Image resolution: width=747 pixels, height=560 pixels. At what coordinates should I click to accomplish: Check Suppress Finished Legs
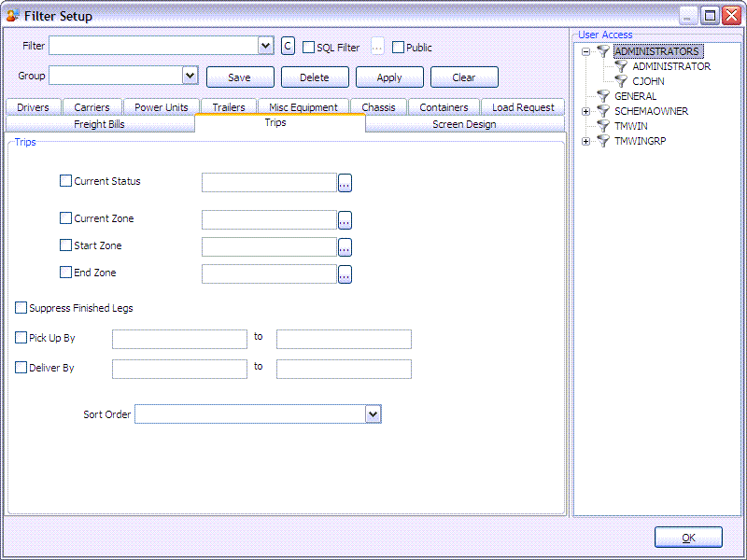[x=21, y=306]
